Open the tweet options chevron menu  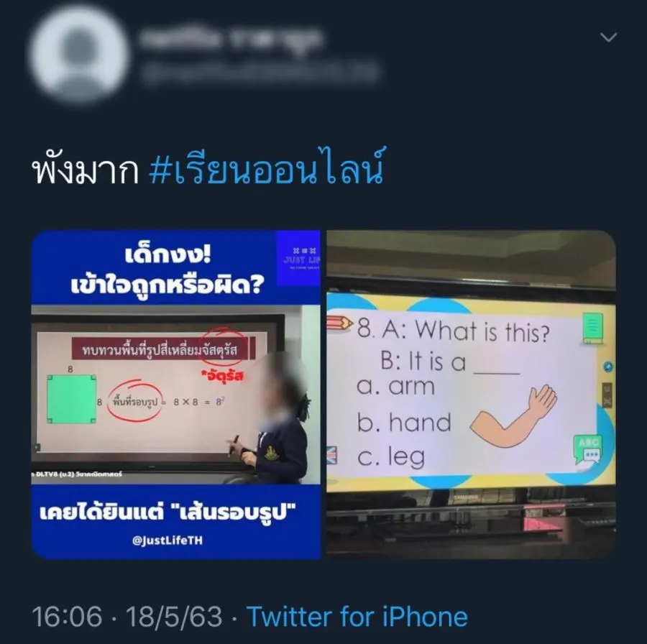pos(608,37)
